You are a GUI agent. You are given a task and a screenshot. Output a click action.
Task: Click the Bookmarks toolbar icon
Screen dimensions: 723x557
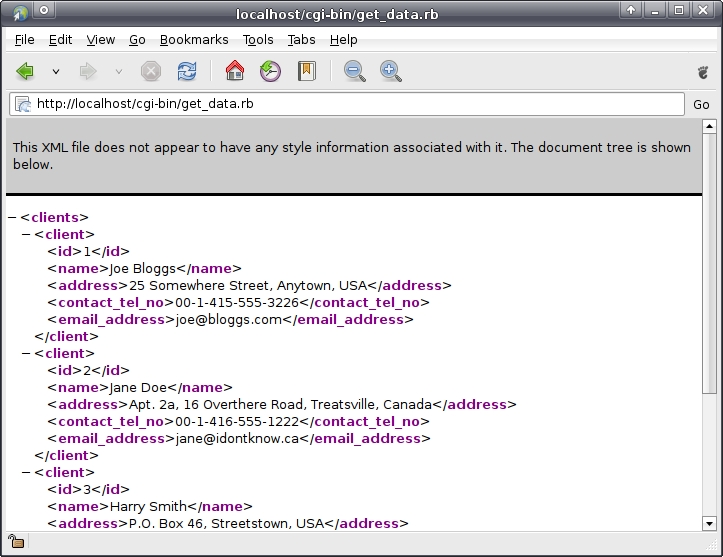click(307, 71)
